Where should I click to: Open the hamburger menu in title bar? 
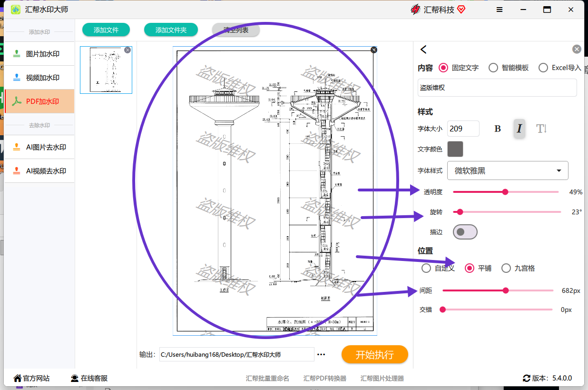[x=500, y=10]
